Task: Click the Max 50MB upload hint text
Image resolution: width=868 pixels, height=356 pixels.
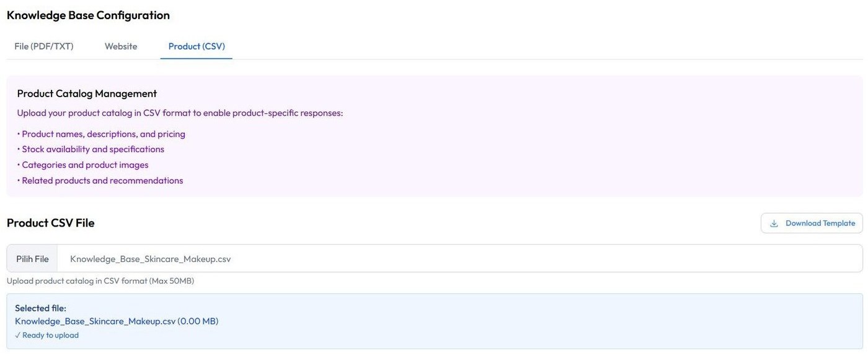Action: pyautogui.click(x=100, y=281)
